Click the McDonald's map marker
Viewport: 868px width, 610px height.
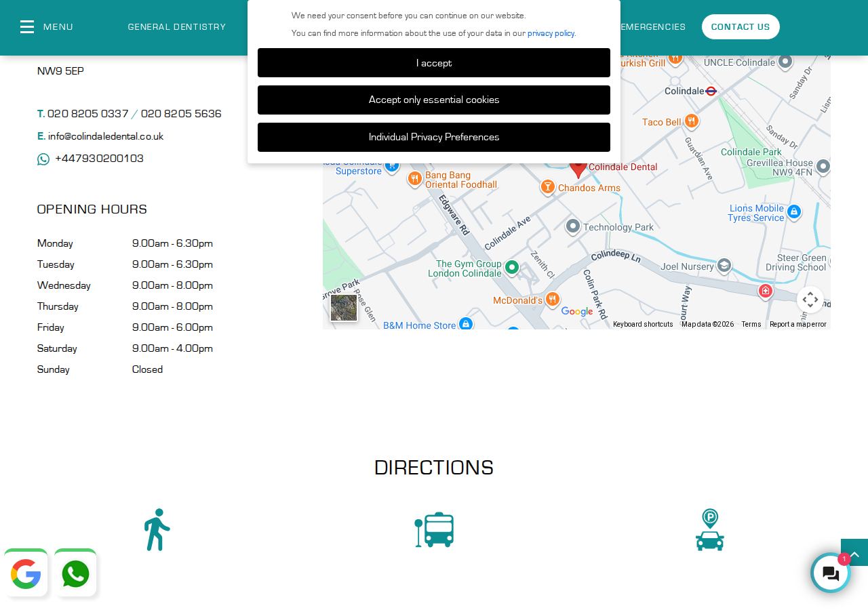(553, 298)
